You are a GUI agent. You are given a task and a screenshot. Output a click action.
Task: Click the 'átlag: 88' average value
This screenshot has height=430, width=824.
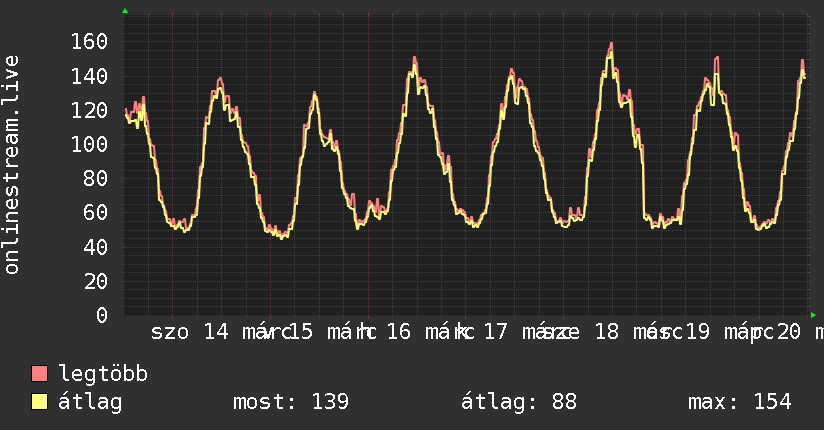(519, 402)
